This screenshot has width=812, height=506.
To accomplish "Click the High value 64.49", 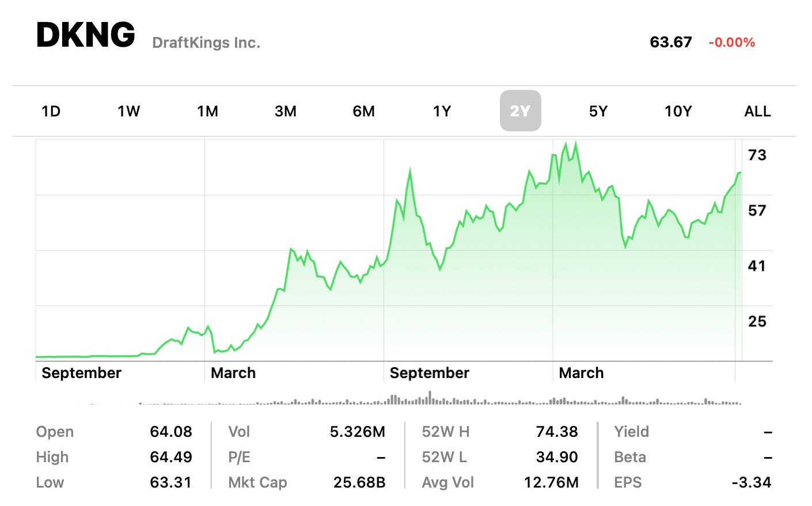I will pos(171,457).
